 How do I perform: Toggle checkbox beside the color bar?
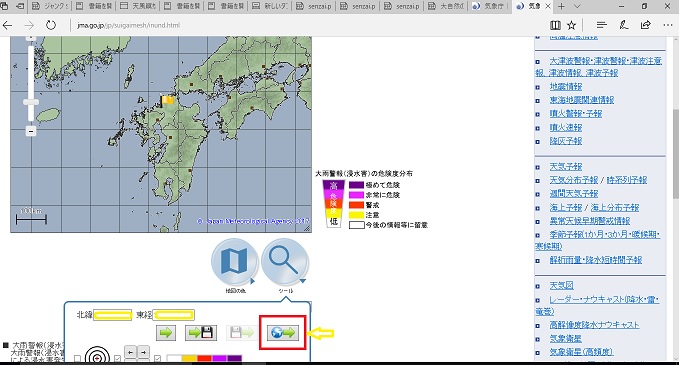click(158, 359)
